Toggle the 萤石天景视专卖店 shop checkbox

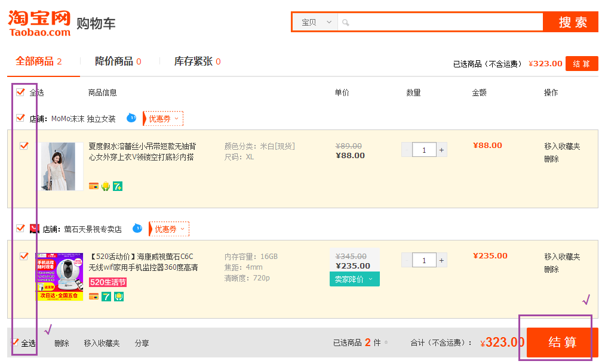coord(20,229)
